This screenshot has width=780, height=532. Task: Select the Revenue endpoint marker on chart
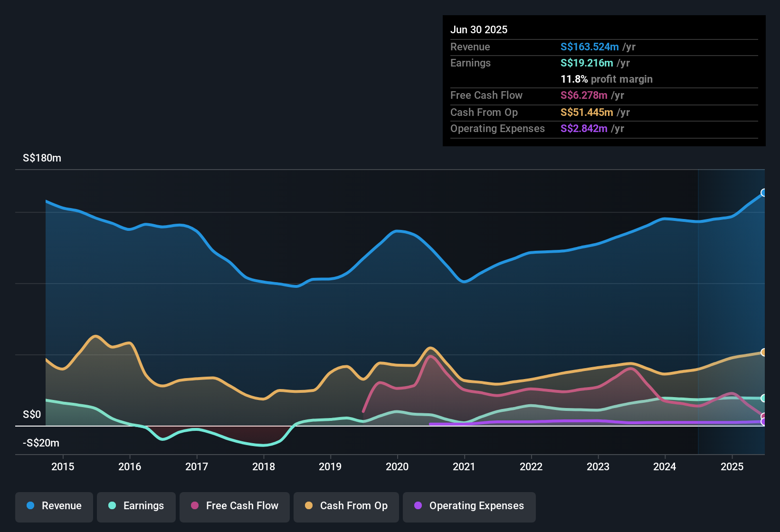point(764,192)
